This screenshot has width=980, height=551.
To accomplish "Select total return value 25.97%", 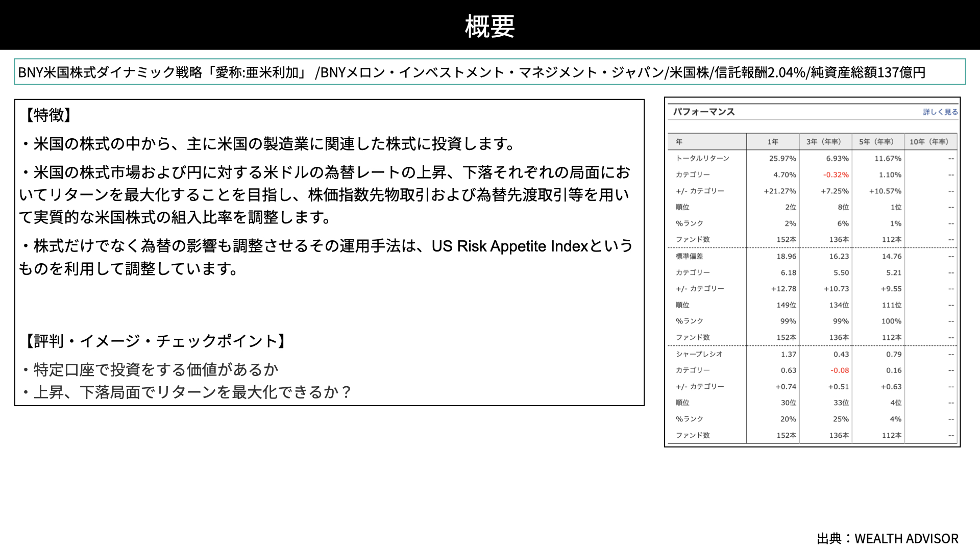I will pyautogui.click(x=782, y=158).
